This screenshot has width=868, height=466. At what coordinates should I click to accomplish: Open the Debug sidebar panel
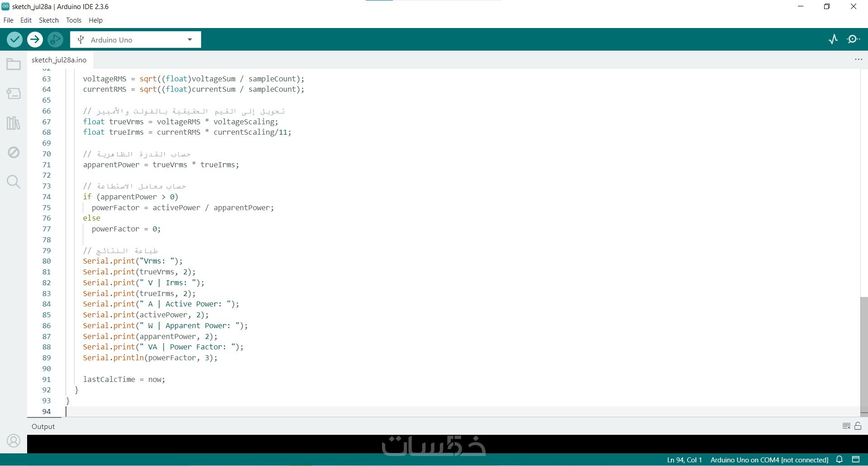[14, 152]
